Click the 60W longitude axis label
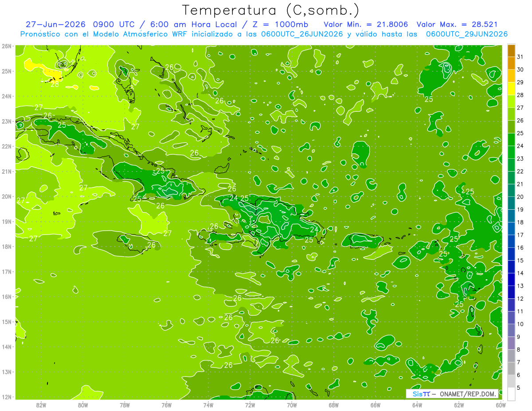This screenshot has height=411, width=532. (x=501, y=404)
